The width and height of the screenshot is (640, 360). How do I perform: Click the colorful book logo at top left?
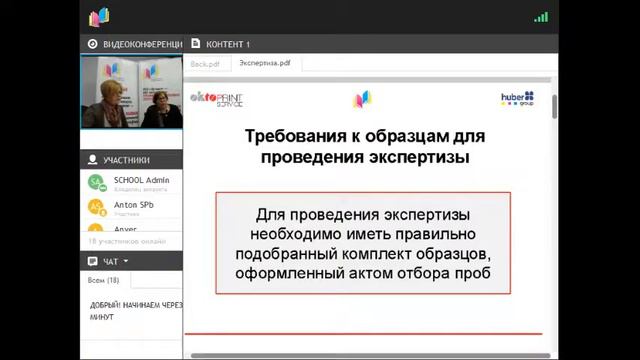click(x=99, y=17)
